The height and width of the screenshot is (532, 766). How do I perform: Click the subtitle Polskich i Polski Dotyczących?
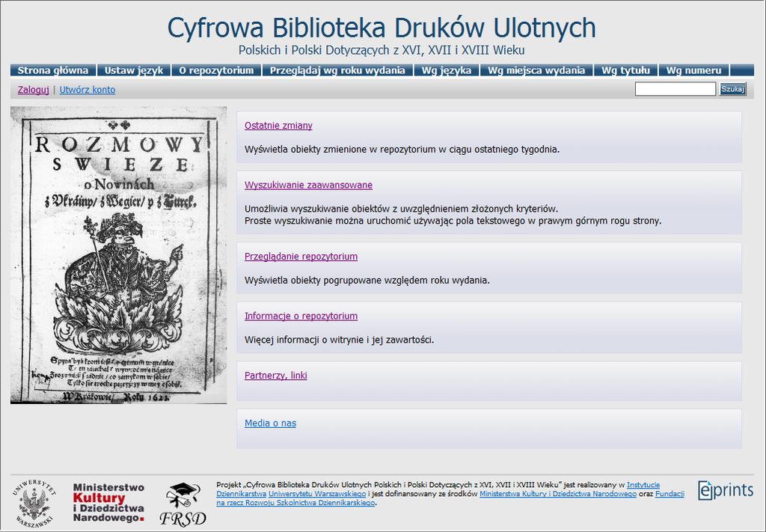pyautogui.click(x=381, y=50)
